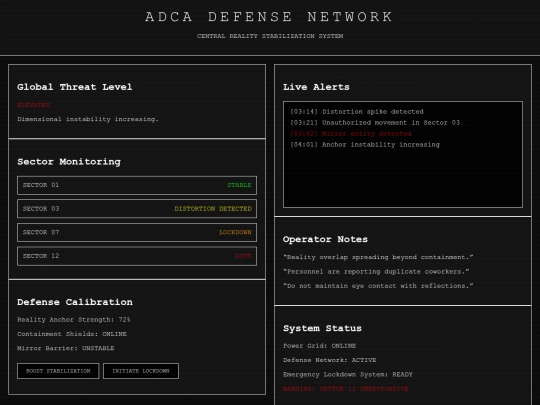
Task: Click Power Grid: ONLINE line
Action: click(320, 346)
